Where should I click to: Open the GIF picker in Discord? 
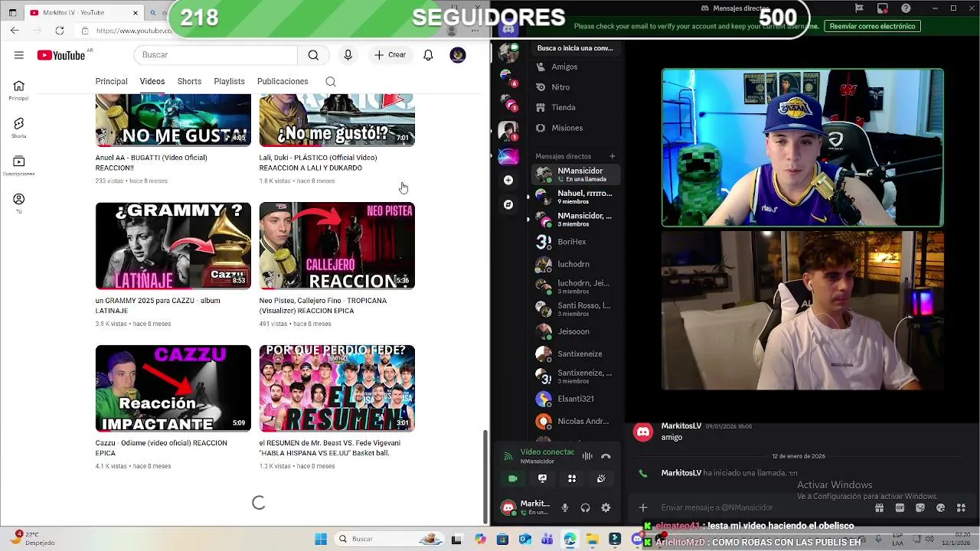click(900, 507)
